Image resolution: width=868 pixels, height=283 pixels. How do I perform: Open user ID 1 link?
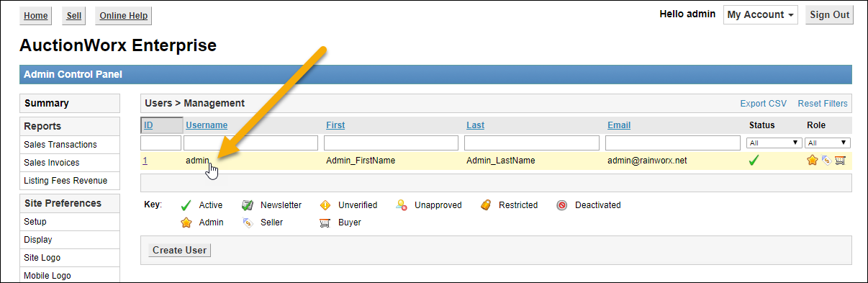pos(145,161)
